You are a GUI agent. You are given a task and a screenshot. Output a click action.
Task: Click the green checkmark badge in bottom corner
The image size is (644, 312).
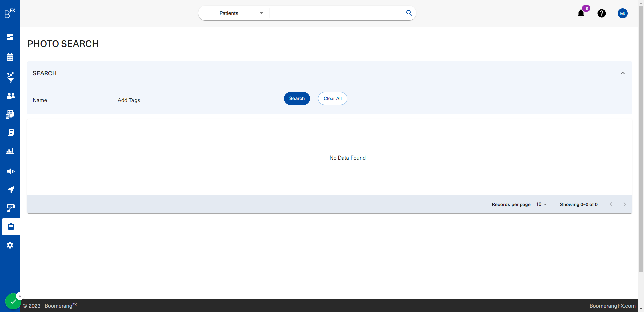pos(13,301)
